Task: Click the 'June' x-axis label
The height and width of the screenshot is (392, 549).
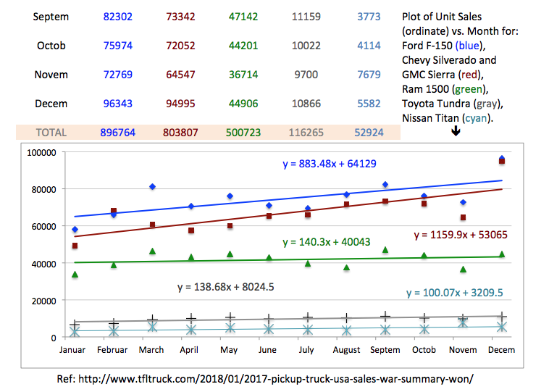Action: pos(267,350)
